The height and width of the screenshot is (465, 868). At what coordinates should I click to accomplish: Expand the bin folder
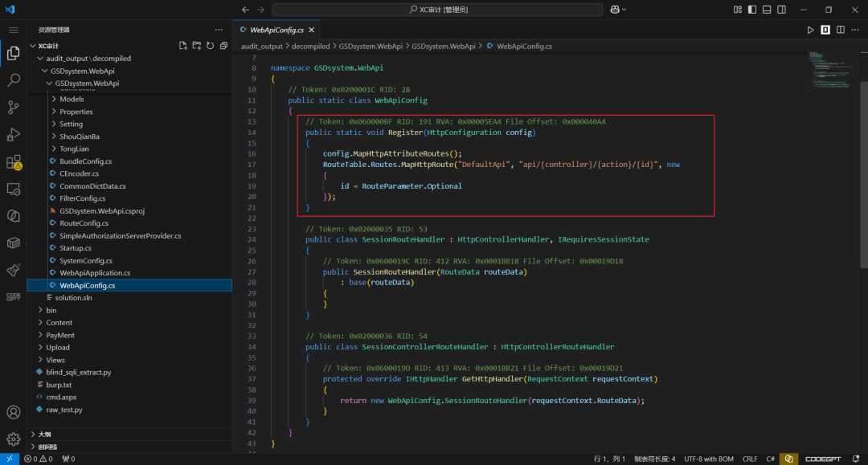click(40, 310)
